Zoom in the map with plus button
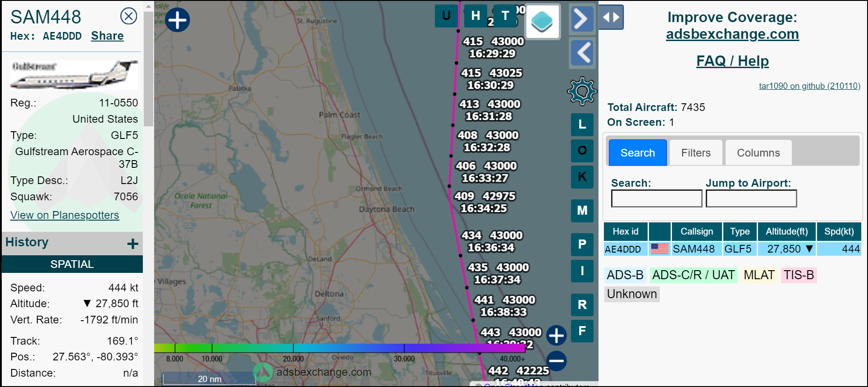This screenshot has height=387, width=868. coord(557,336)
